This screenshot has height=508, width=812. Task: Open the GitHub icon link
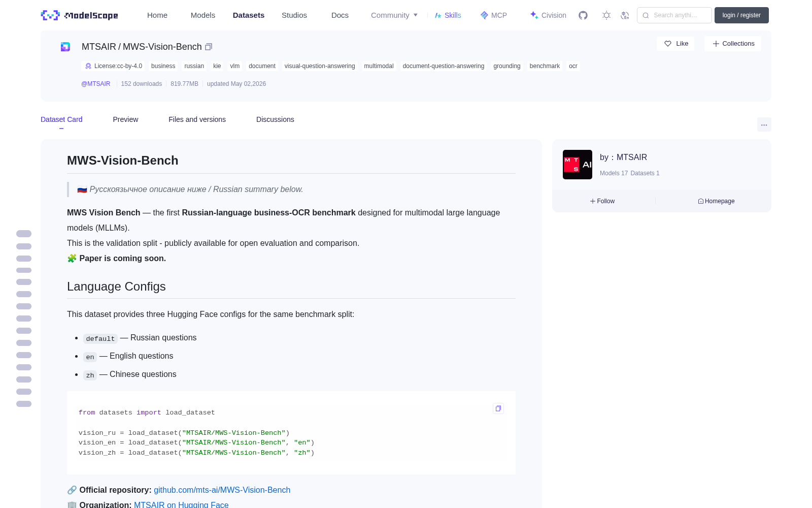tap(583, 15)
